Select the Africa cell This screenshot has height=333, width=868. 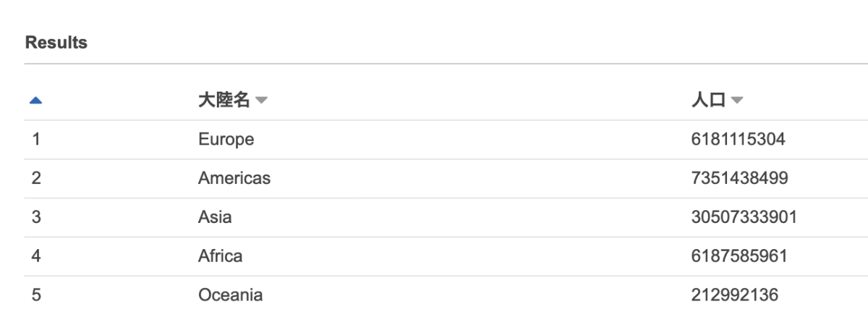point(221,256)
